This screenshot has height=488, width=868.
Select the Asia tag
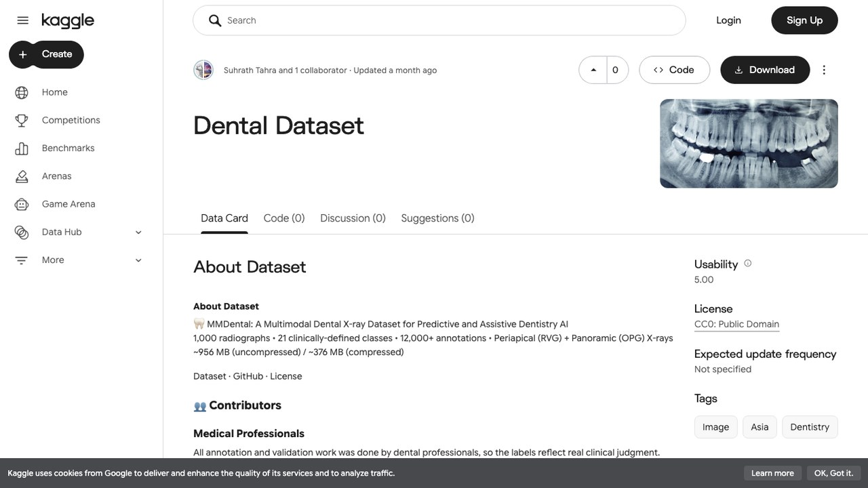[759, 427]
